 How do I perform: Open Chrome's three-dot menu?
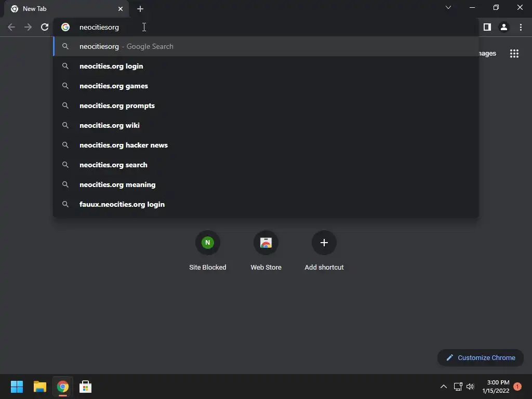click(x=521, y=27)
